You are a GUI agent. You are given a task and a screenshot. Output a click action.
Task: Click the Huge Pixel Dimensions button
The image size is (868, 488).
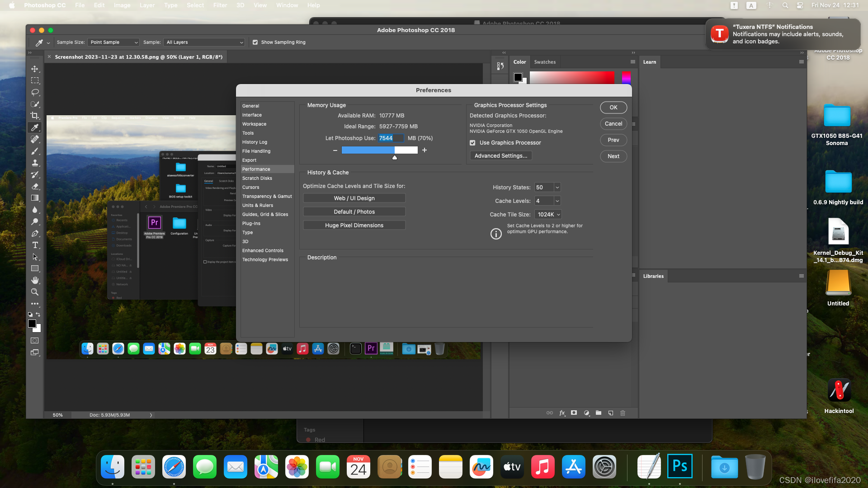(354, 225)
